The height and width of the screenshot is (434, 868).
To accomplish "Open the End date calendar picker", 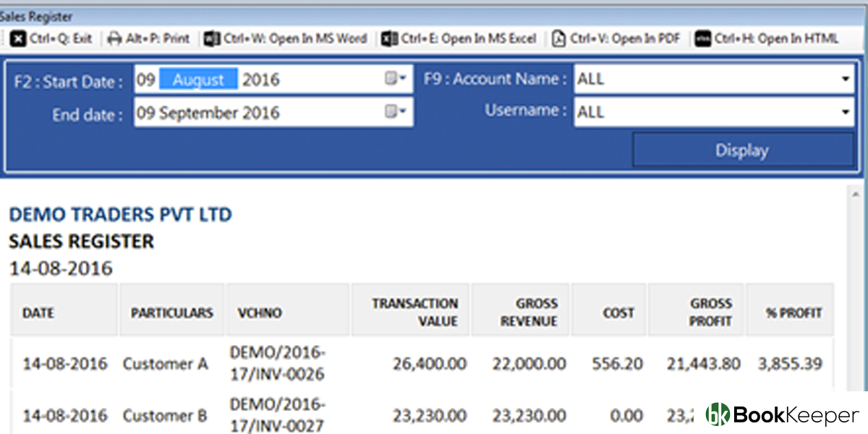I will (395, 112).
